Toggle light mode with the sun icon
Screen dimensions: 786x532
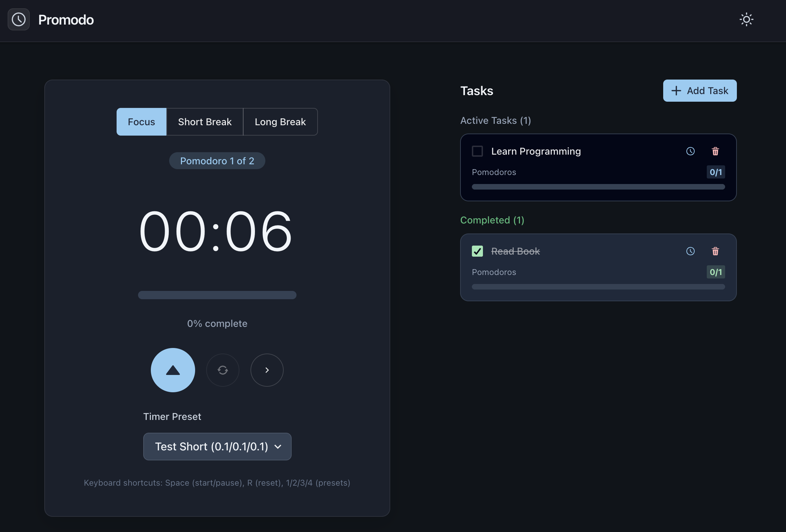746,19
